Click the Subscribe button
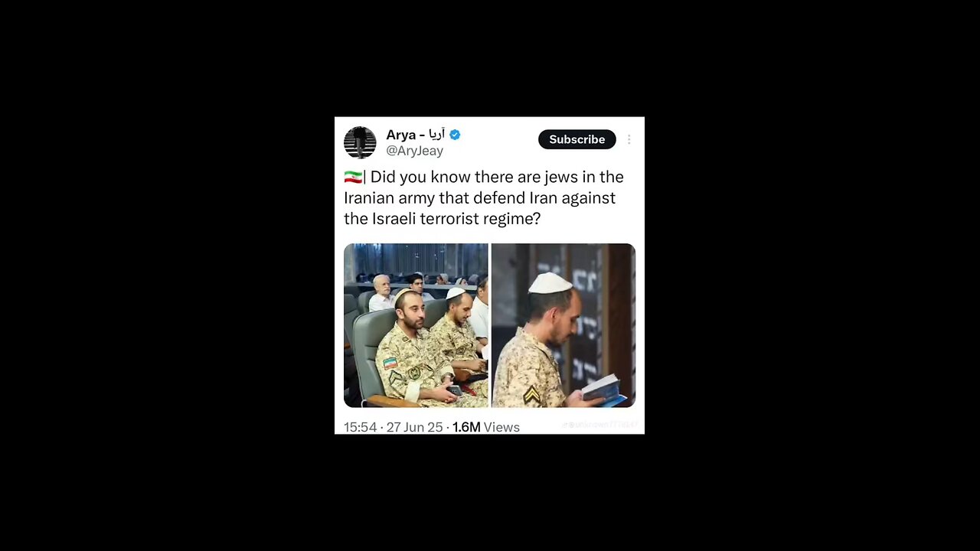The image size is (980, 551). pos(577,139)
